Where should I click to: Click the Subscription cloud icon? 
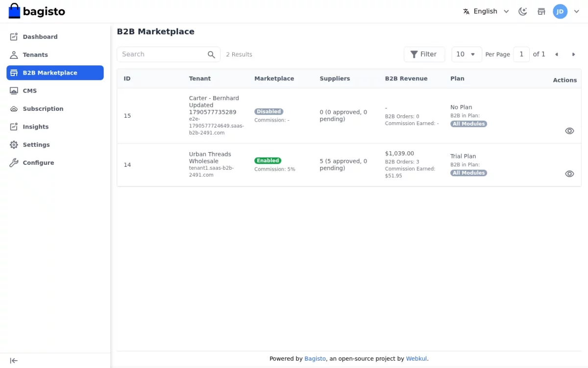point(14,109)
